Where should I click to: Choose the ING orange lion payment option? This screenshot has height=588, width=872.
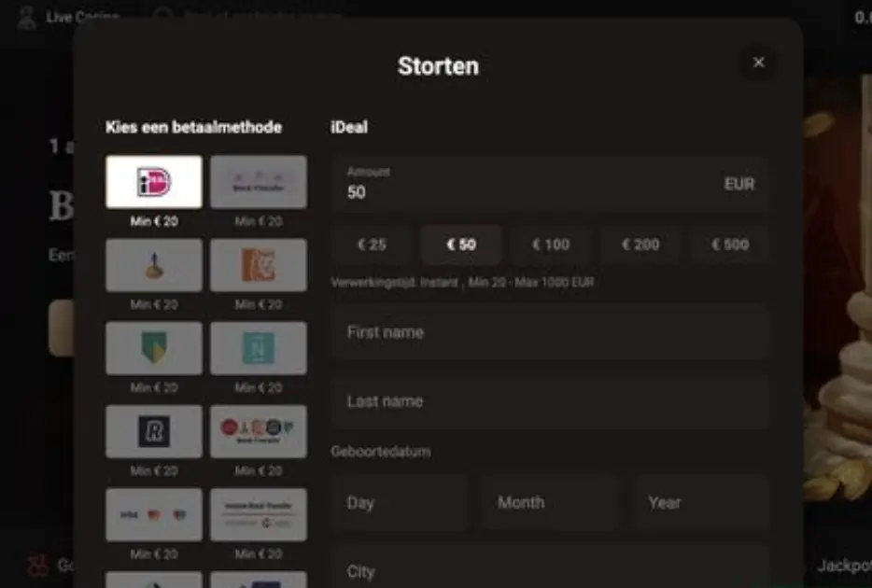point(258,265)
